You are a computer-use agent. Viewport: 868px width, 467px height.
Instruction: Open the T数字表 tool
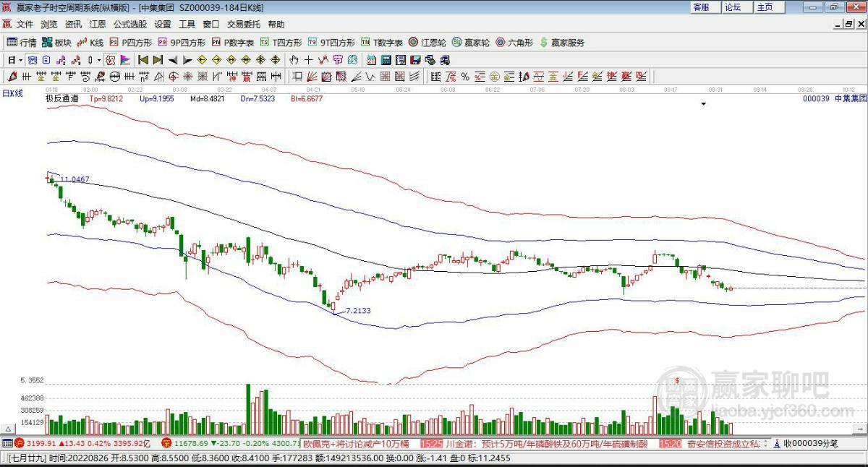382,43
